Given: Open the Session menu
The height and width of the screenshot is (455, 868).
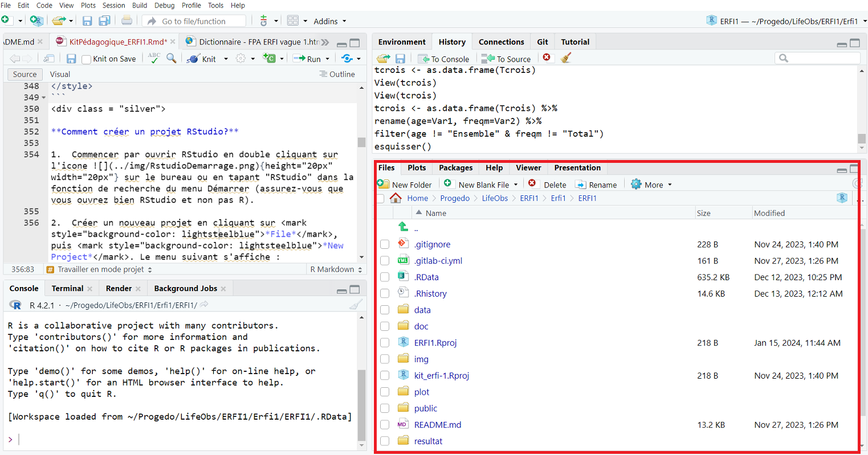Looking at the screenshot, I should pyautogui.click(x=113, y=5).
